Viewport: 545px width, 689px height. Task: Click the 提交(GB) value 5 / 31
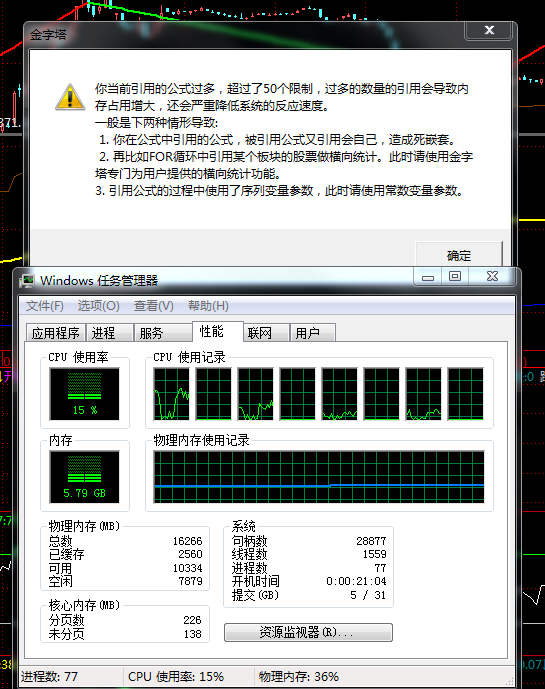[368, 595]
